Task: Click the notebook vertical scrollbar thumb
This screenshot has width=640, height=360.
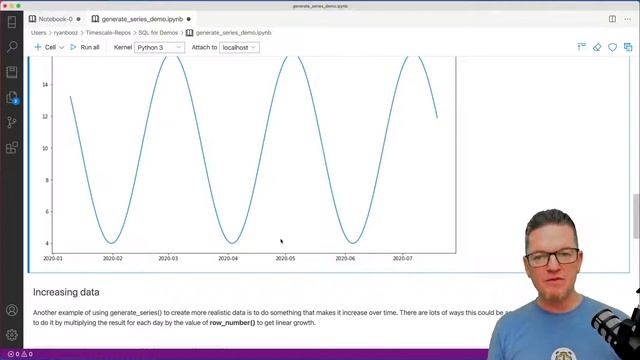Action: click(x=636, y=216)
